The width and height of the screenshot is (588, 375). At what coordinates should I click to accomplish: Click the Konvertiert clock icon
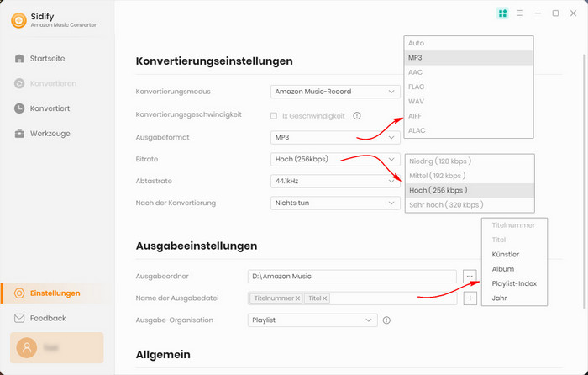[19, 108]
